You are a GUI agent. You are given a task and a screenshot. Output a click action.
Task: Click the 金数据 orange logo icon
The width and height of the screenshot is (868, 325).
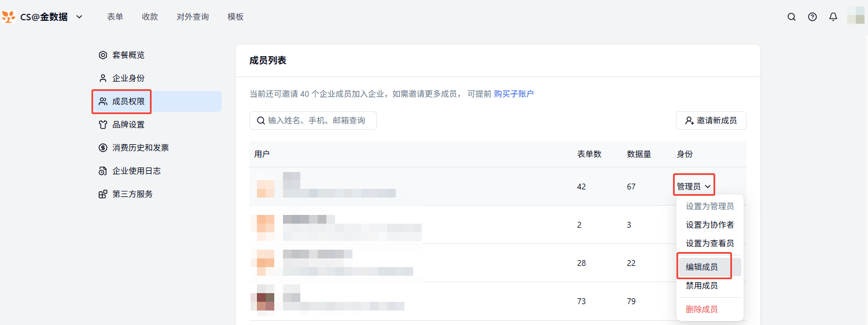pos(9,17)
